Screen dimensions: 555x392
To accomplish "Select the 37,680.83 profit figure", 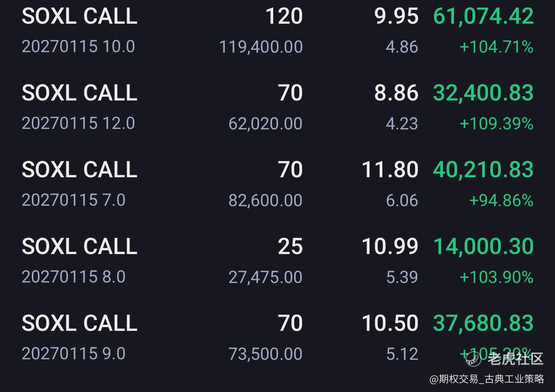I will (483, 323).
